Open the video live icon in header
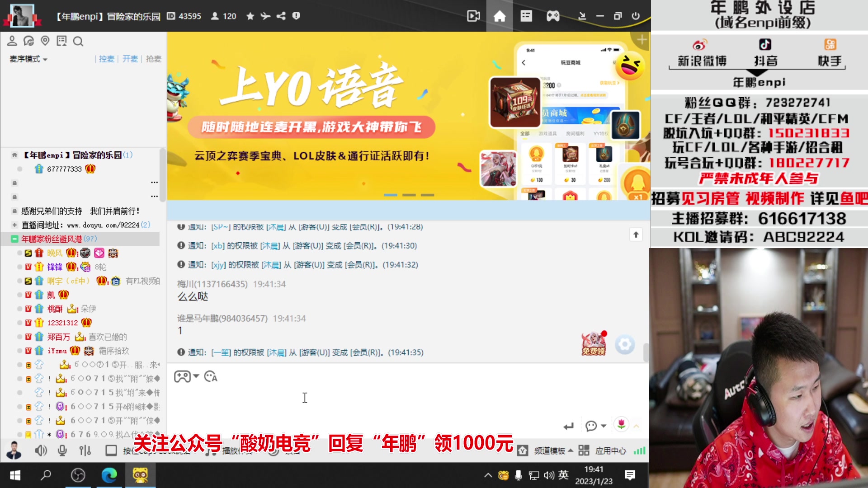868x488 pixels. point(473,16)
